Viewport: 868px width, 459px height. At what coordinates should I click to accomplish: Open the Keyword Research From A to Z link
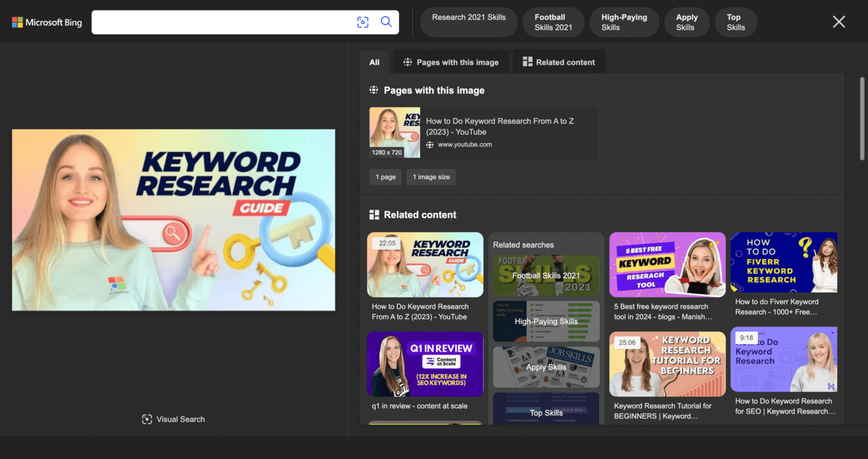tap(500, 127)
